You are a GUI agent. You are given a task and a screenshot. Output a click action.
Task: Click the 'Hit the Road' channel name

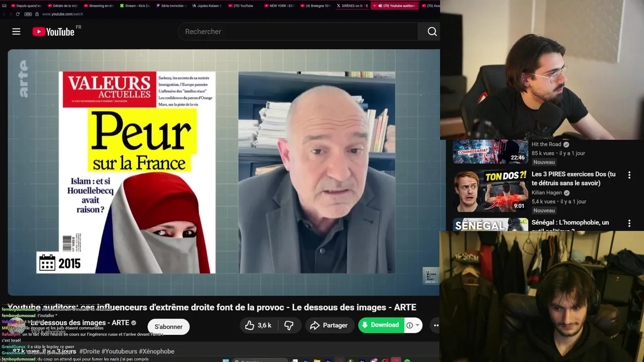546,144
